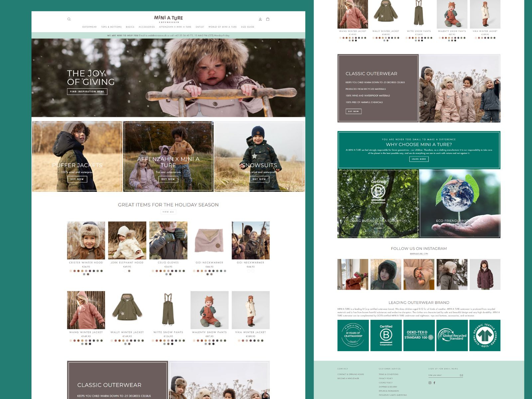Click the Puffer Jackets tile heading
The height and width of the screenshot is (399, 532).
click(x=77, y=165)
